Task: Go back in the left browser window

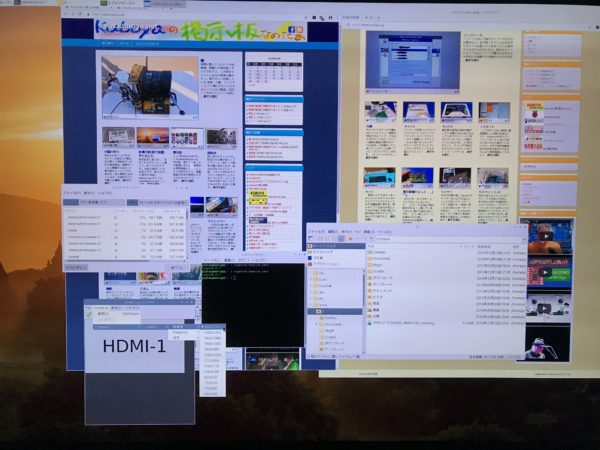Action: (65, 14)
